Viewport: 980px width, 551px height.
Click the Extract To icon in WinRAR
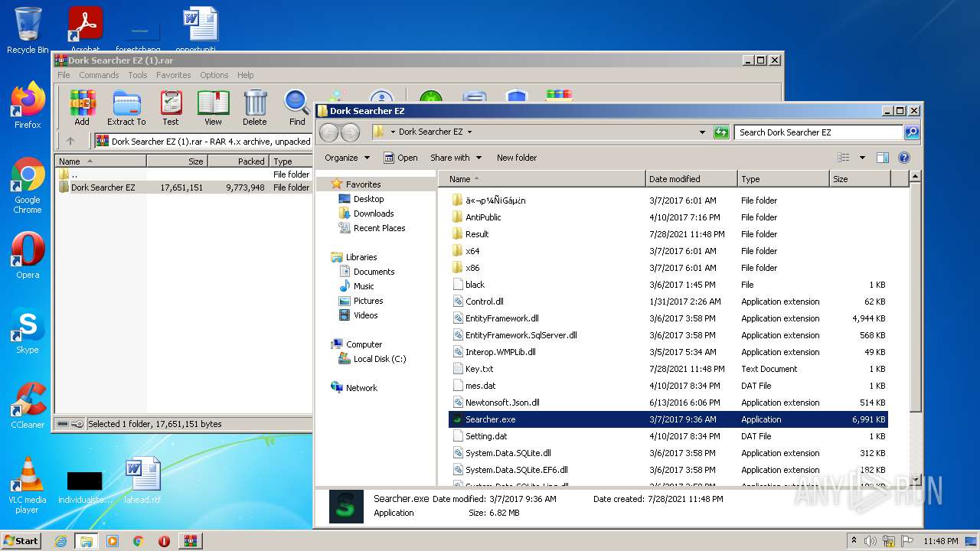[x=126, y=108]
